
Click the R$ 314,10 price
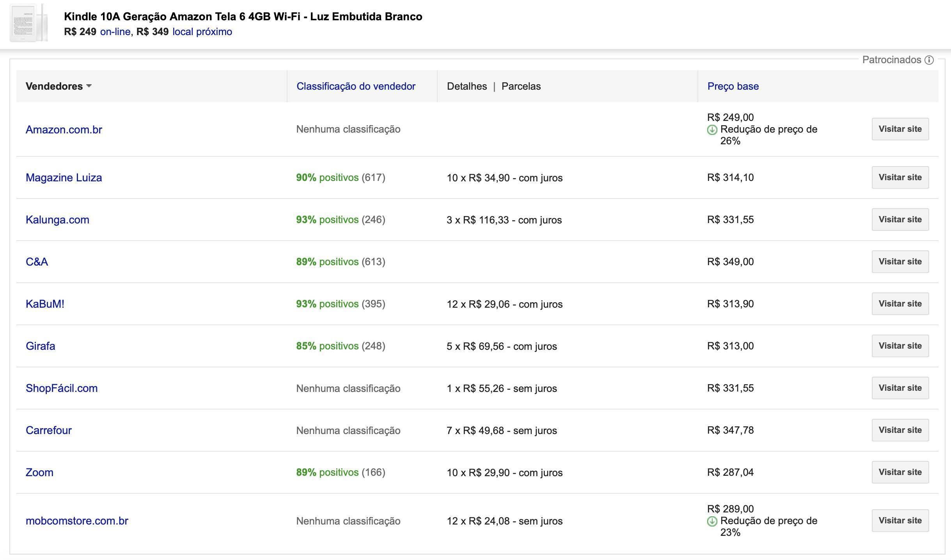tap(731, 177)
